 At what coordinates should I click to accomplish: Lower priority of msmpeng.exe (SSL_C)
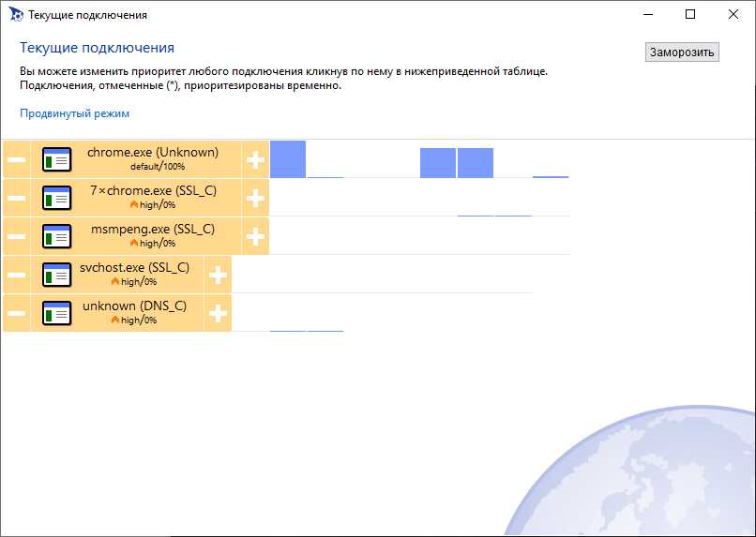[x=16, y=236]
